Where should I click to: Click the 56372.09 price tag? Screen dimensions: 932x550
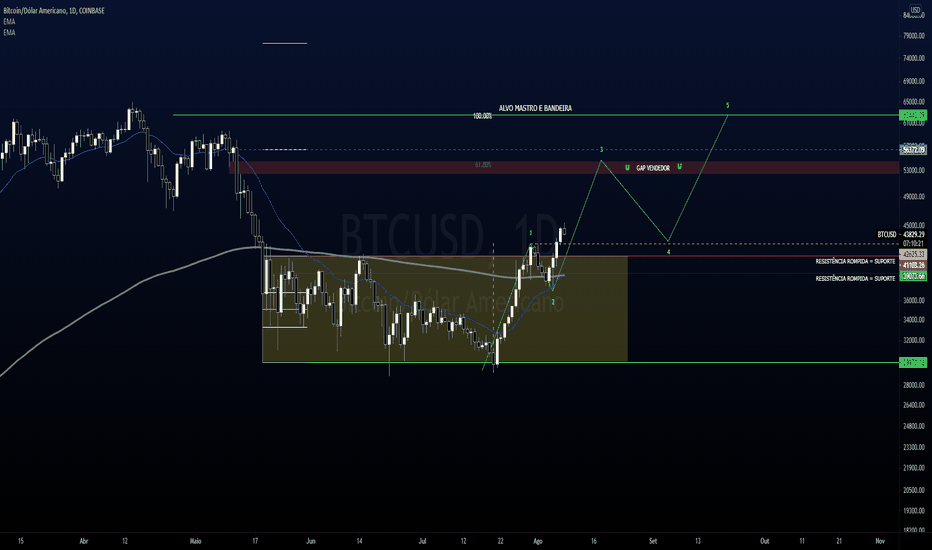913,150
